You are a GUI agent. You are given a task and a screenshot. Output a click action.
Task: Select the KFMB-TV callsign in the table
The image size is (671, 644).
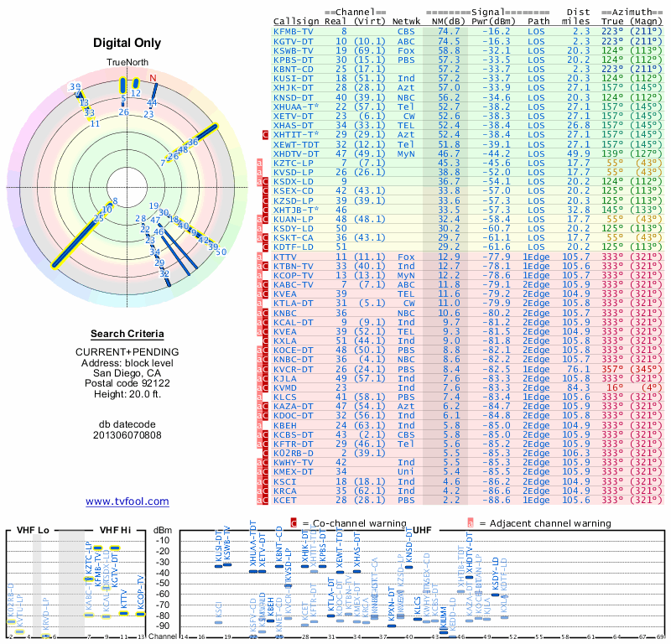(x=293, y=31)
